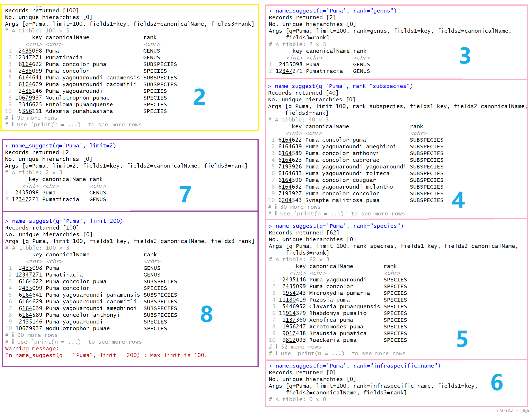This screenshot has height=415, width=532.
Task: Select 'Braunsia pumatica' species name
Action: point(338,334)
